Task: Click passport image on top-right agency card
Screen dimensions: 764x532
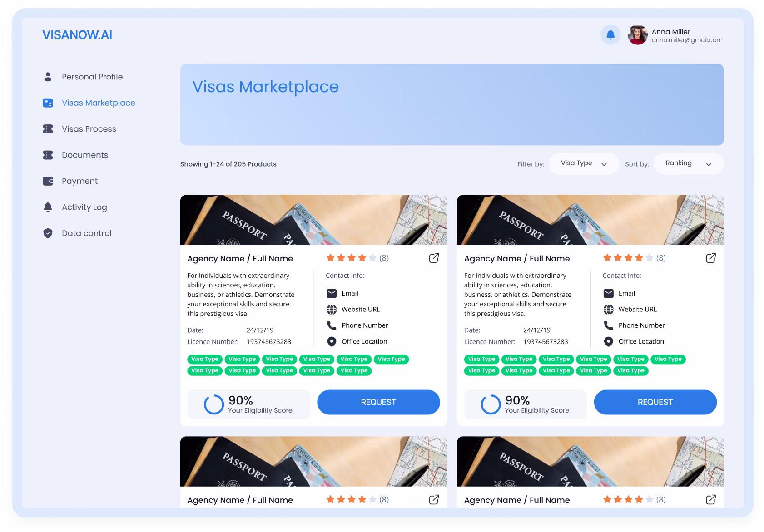Action: pos(590,220)
